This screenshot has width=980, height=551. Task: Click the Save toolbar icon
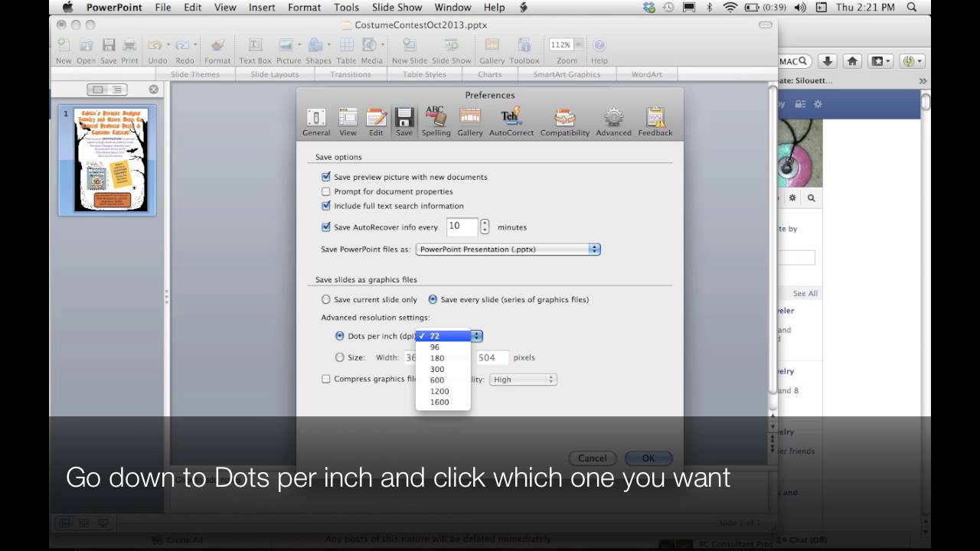pyautogui.click(x=109, y=51)
